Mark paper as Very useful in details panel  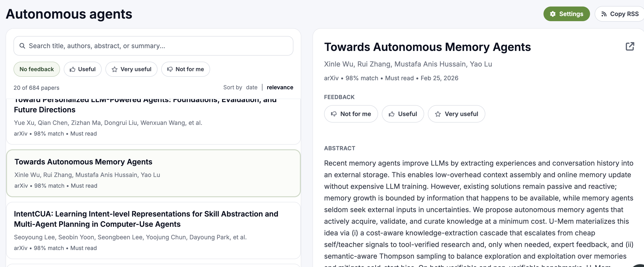(456, 114)
